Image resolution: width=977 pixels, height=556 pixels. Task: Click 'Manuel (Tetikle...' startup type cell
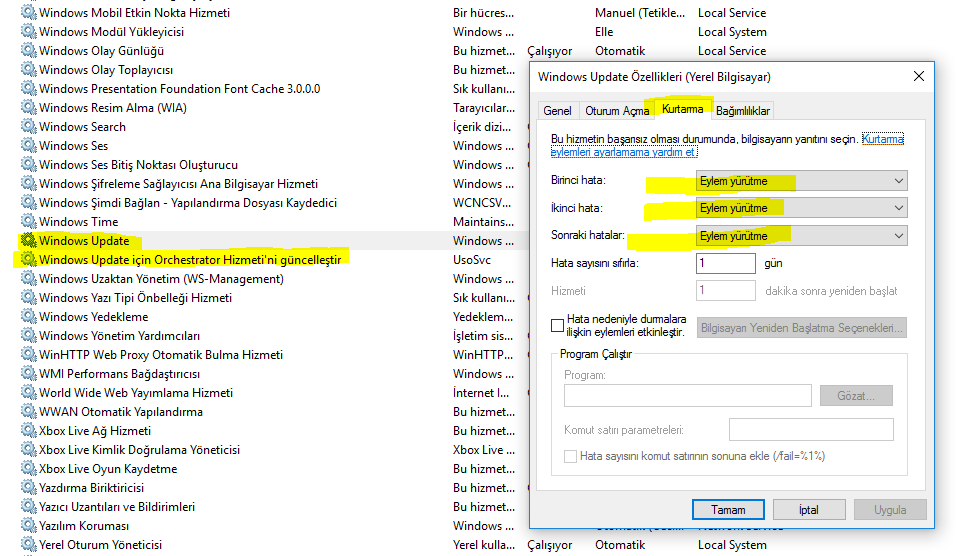[640, 12]
